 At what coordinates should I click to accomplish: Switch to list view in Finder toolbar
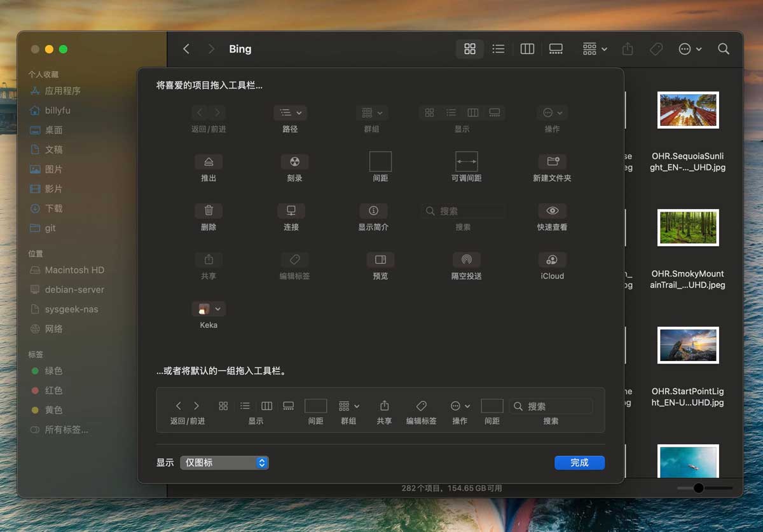tap(498, 49)
